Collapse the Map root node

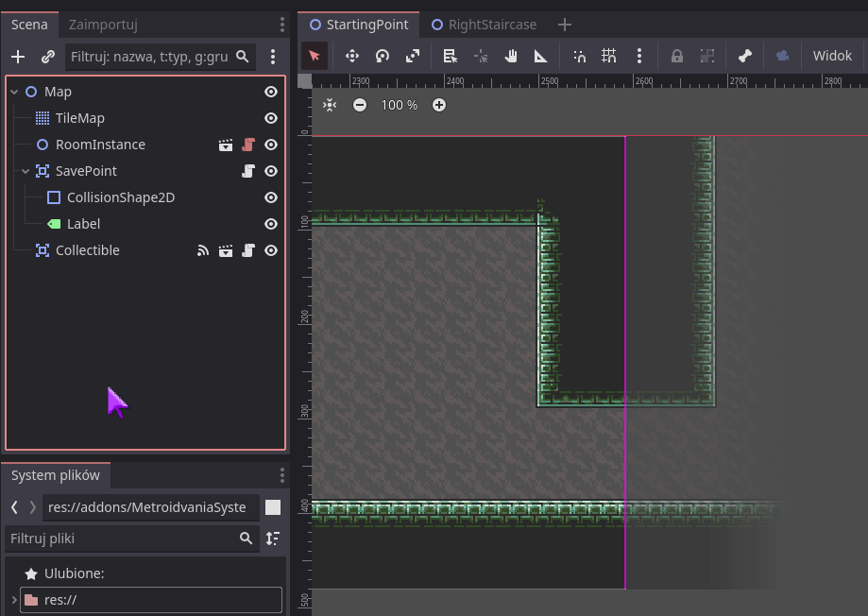click(14, 92)
